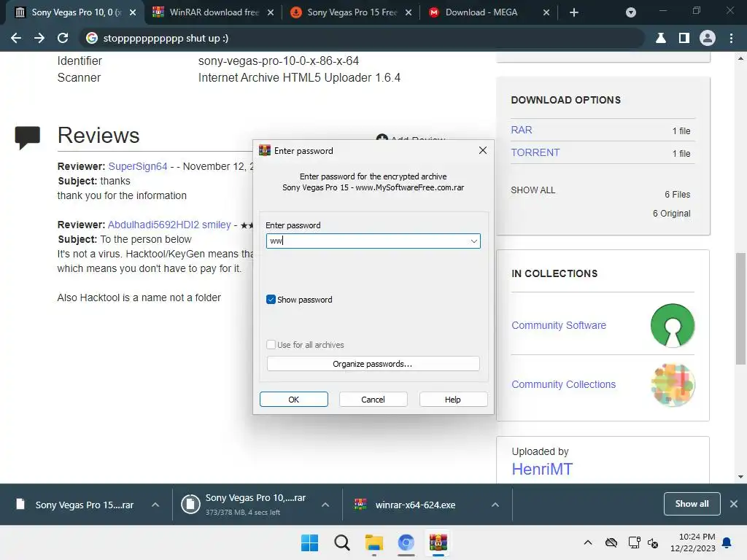Open File Explorer from the taskbar
Screen dimensions: 747x560
[x=374, y=542]
